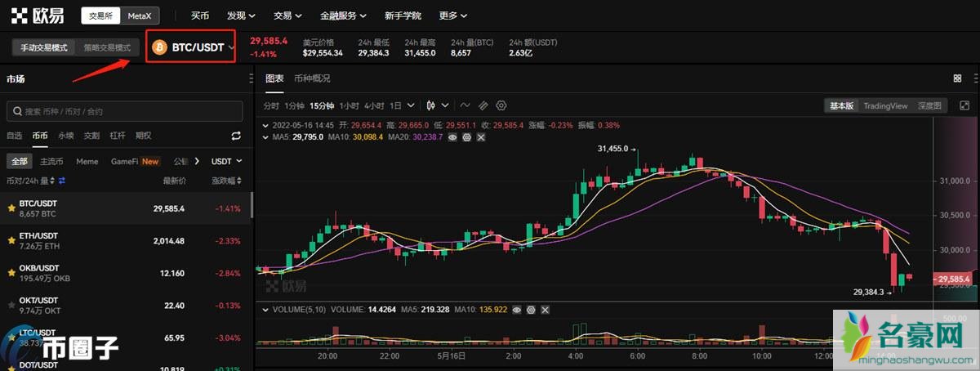The width and height of the screenshot is (980, 371).
Task: Toggle favorite star for BTC/USDT
Action: (11, 208)
